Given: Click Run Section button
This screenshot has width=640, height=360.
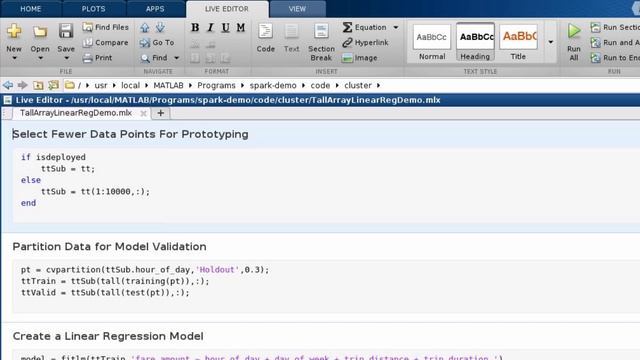Looking at the screenshot, I should pyautogui.click(x=615, y=27).
